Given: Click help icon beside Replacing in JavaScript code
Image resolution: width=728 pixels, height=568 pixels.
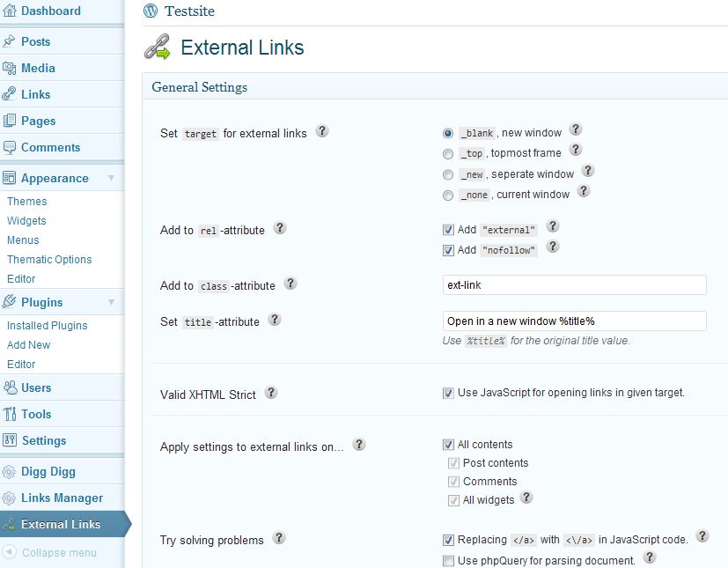Looking at the screenshot, I should (702, 536).
